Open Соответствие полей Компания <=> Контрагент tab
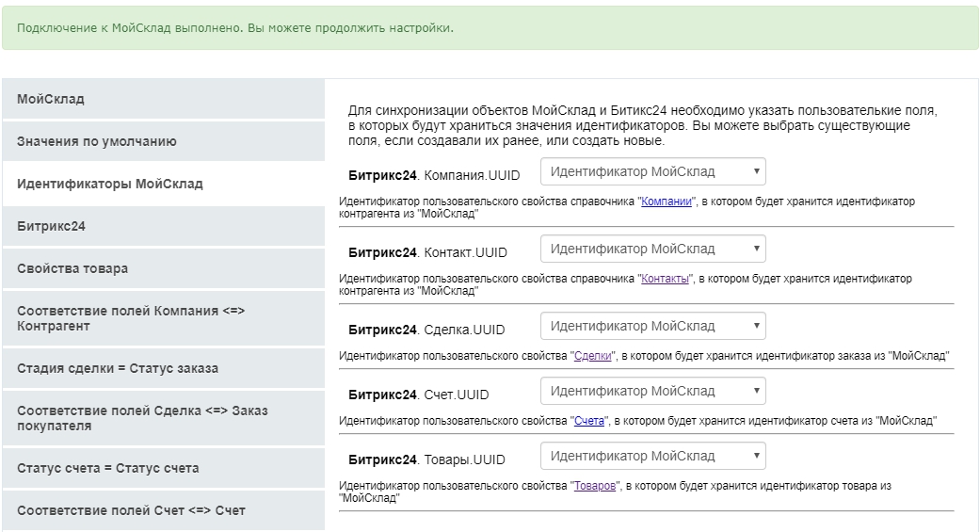The height and width of the screenshot is (532, 980). pyautogui.click(x=131, y=318)
